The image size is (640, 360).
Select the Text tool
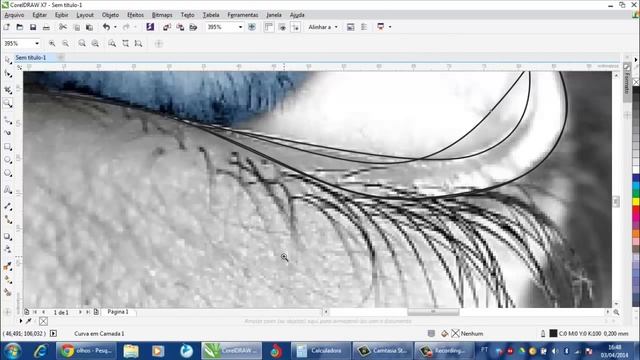(x=7, y=190)
